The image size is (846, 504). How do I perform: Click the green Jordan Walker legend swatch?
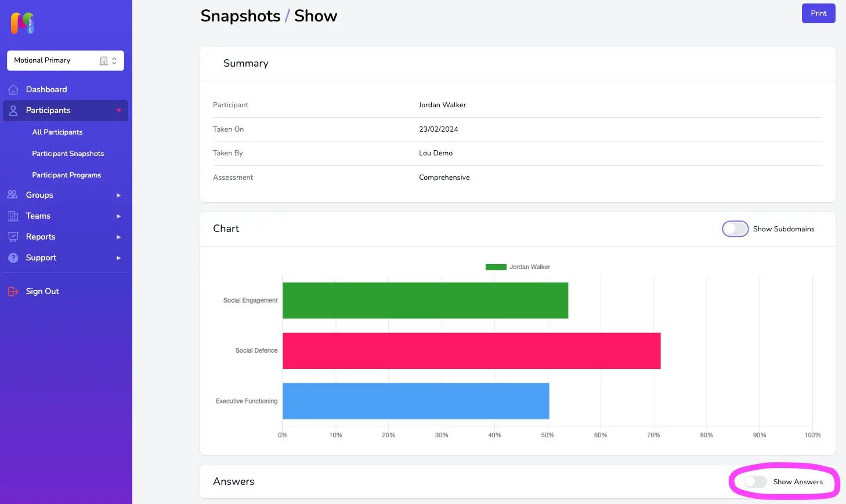(496, 267)
